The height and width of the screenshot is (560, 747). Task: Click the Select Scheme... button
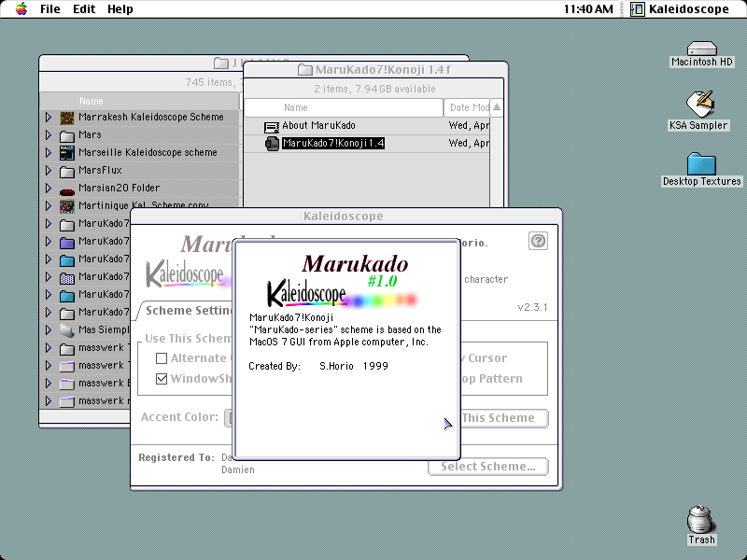click(x=487, y=467)
